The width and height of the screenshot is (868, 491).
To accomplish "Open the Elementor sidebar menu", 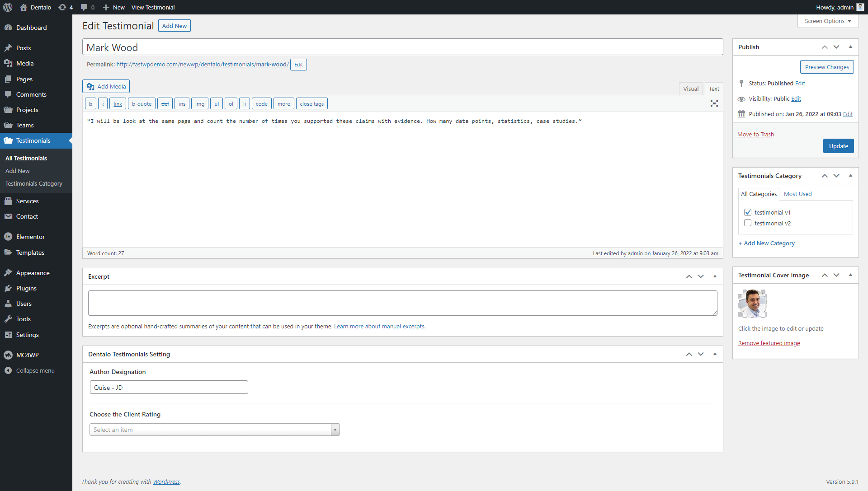I will point(30,237).
